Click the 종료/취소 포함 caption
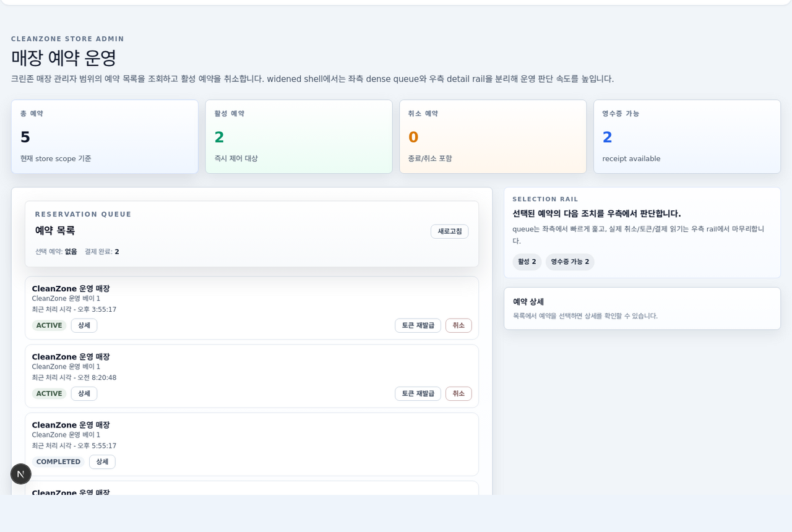This screenshot has height=532, width=792. pos(430,158)
